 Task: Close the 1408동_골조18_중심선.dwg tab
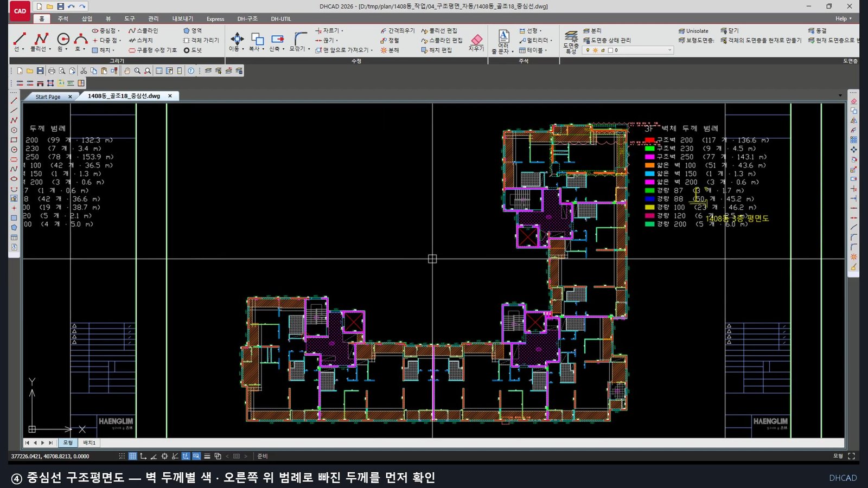coord(170,96)
